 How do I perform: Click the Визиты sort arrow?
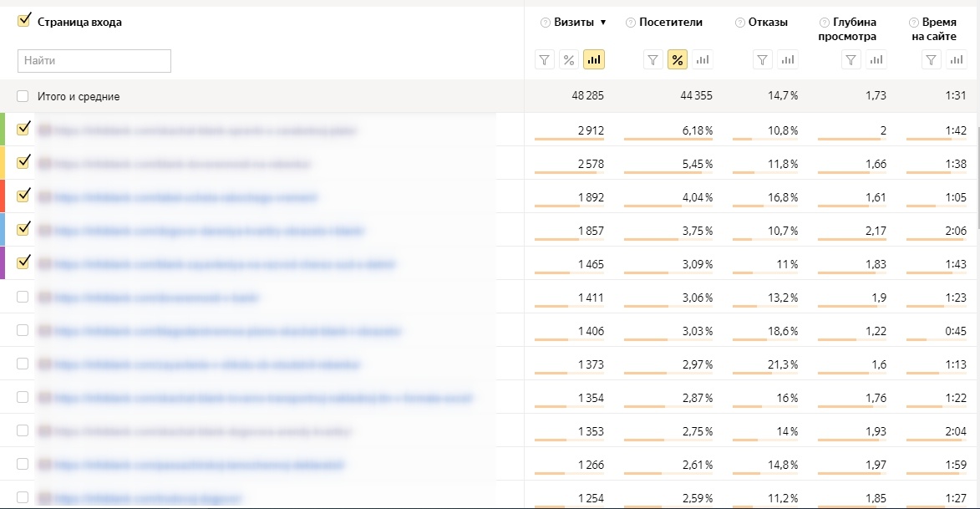click(603, 23)
